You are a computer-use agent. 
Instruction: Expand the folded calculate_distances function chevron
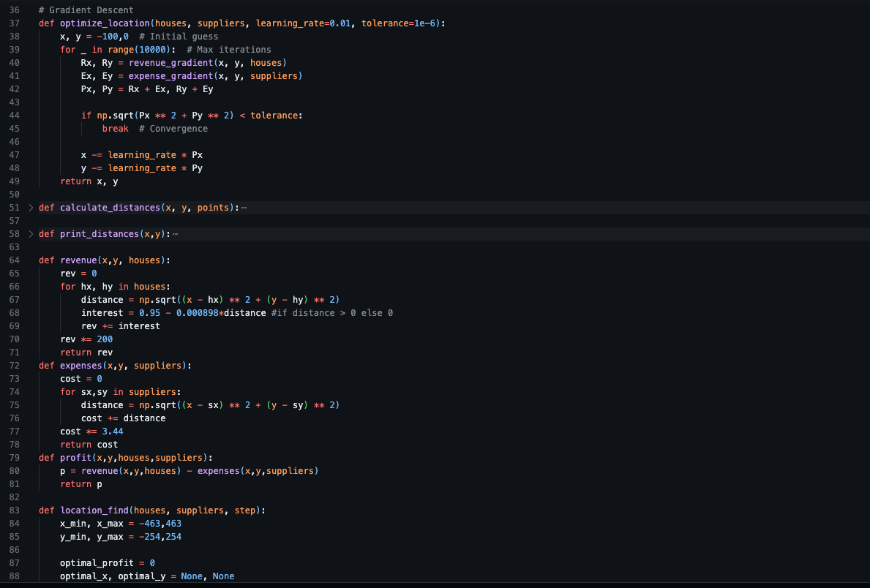[x=31, y=208]
